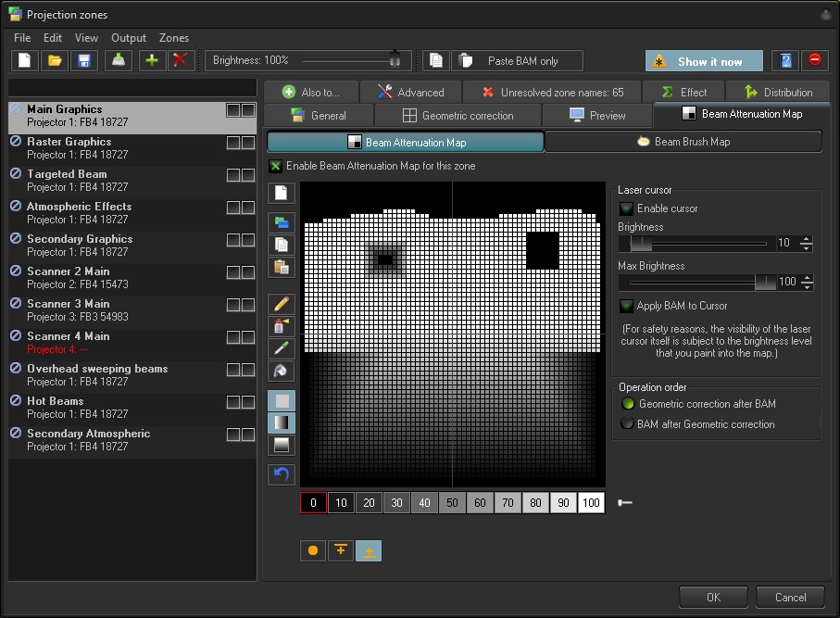Toggle Enable Beam Attenuation Map checkbox

(x=275, y=167)
